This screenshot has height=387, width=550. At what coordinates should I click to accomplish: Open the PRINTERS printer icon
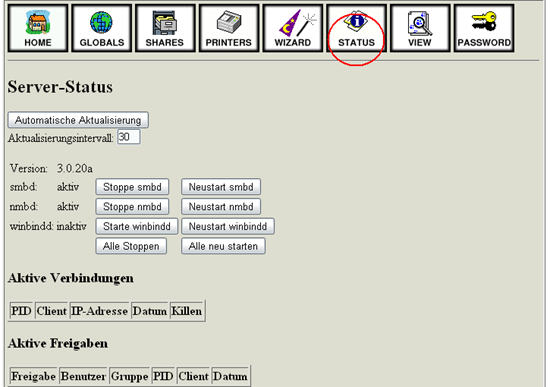tap(229, 28)
